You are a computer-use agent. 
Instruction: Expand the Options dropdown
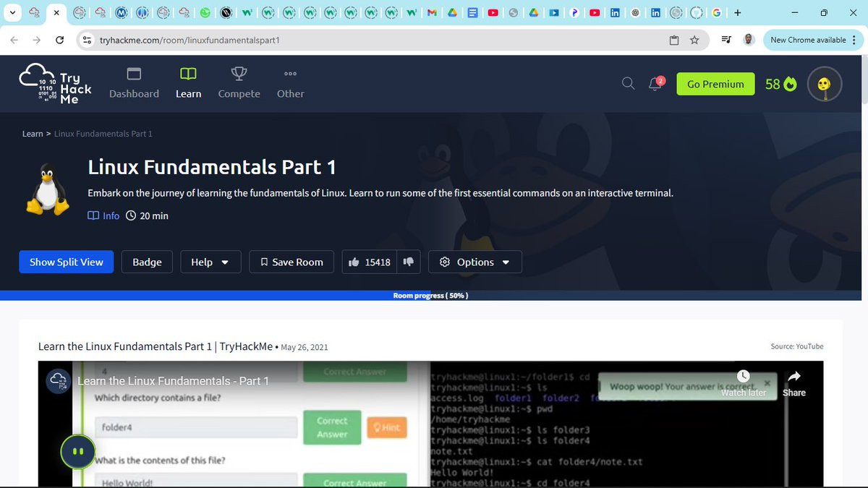tap(475, 262)
